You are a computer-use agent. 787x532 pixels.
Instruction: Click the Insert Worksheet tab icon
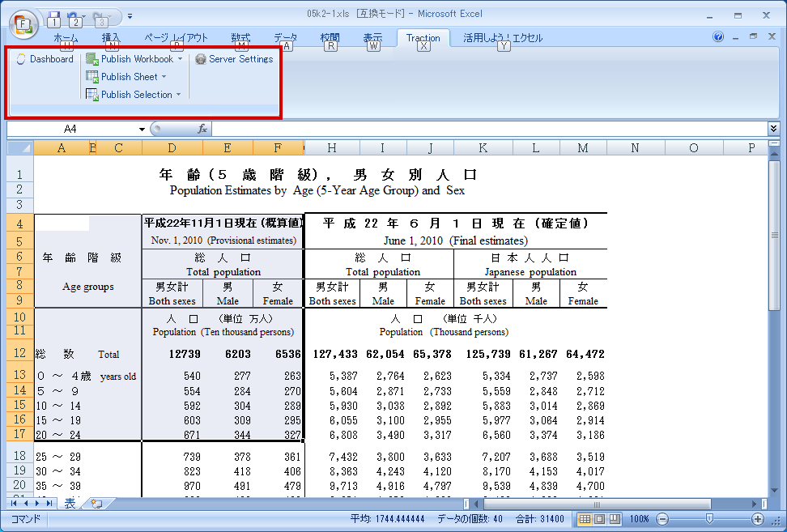click(97, 503)
